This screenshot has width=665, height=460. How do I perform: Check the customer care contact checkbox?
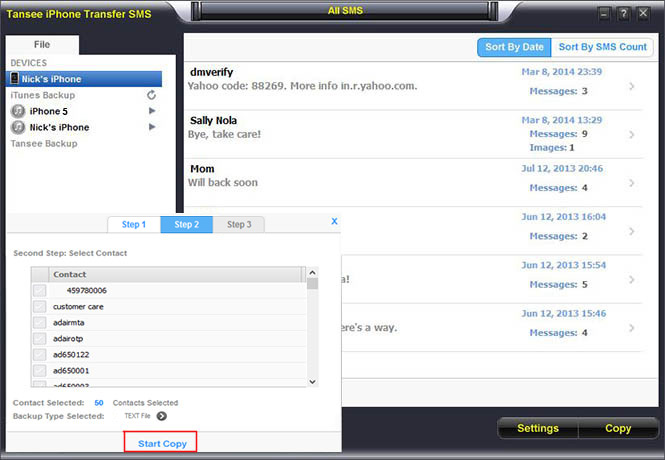tap(40, 306)
